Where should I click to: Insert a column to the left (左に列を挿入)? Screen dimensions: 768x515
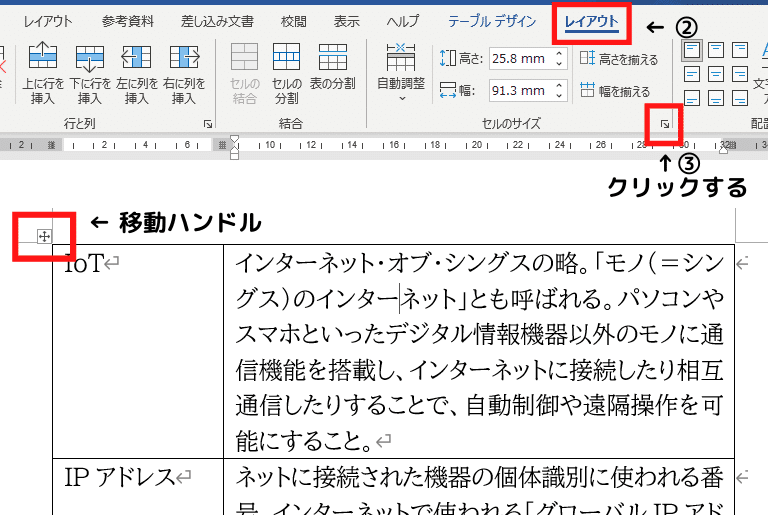(x=137, y=73)
